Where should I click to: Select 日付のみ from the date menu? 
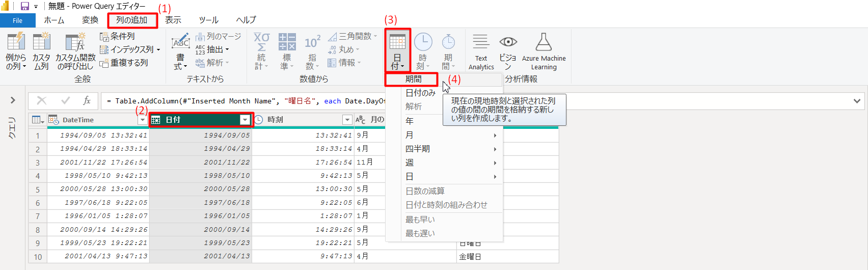coord(420,93)
